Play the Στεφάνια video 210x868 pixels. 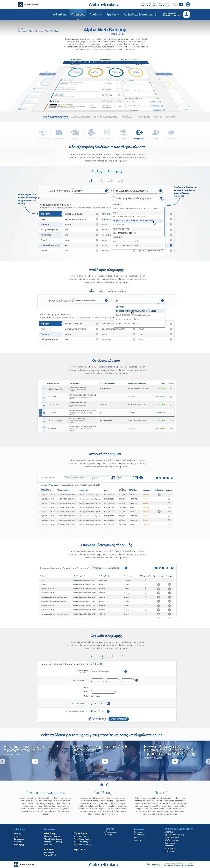click(35, 762)
